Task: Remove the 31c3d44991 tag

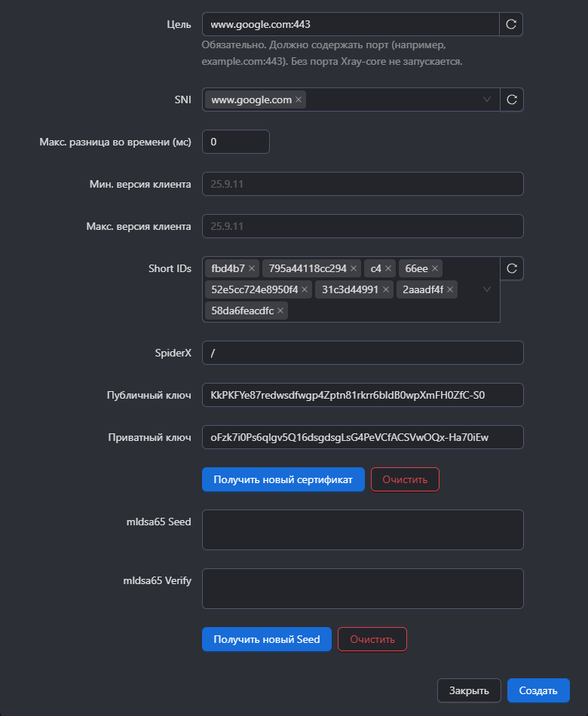Action: click(386, 289)
